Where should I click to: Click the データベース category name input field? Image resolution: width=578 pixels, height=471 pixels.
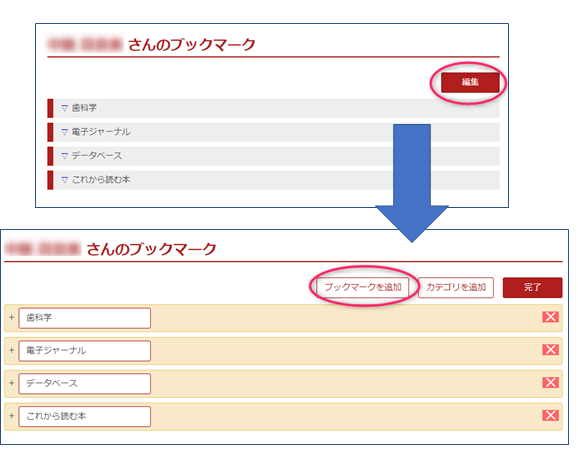[84, 383]
